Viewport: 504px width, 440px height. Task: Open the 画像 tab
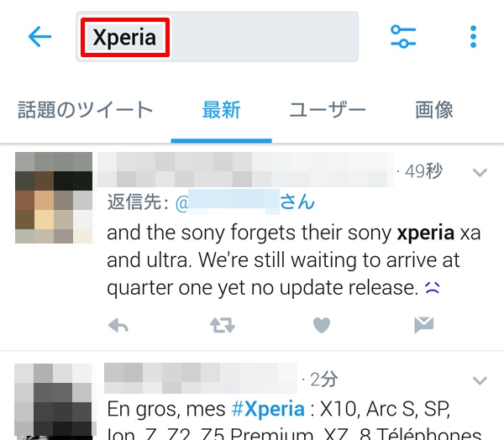click(x=434, y=110)
